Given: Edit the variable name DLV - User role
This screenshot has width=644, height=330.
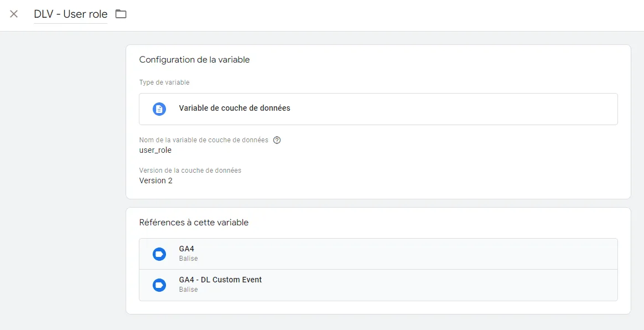Looking at the screenshot, I should coord(71,14).
